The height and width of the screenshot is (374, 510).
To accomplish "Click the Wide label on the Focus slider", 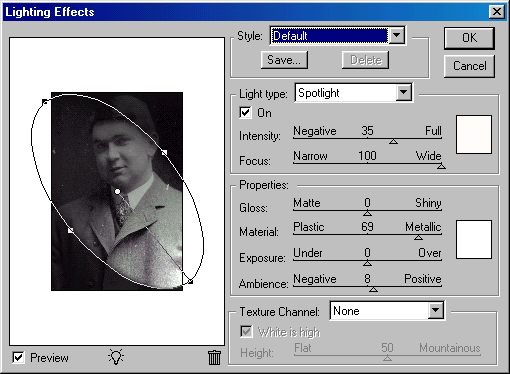I will click(x=428, y=156).
